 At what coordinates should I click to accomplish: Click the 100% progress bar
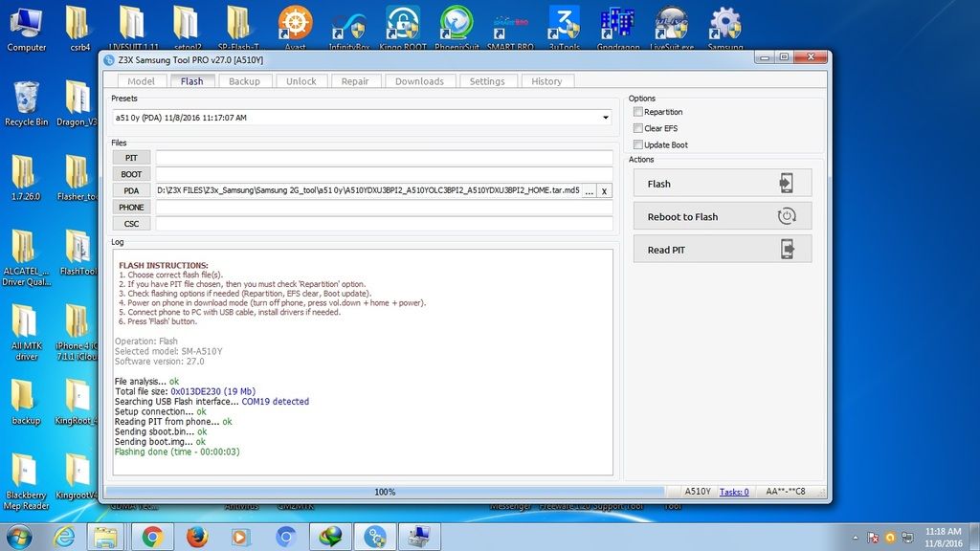tap(385, 492)
